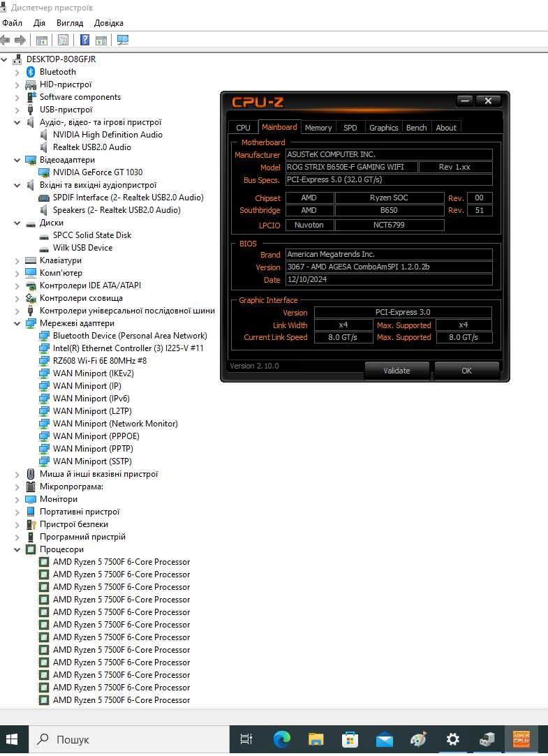Click the Properties toolbar icon

(63, 40)
